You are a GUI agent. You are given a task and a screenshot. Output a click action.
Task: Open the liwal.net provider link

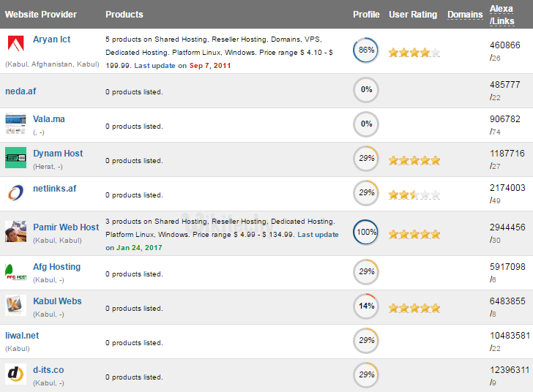click(x=22, y=336)
